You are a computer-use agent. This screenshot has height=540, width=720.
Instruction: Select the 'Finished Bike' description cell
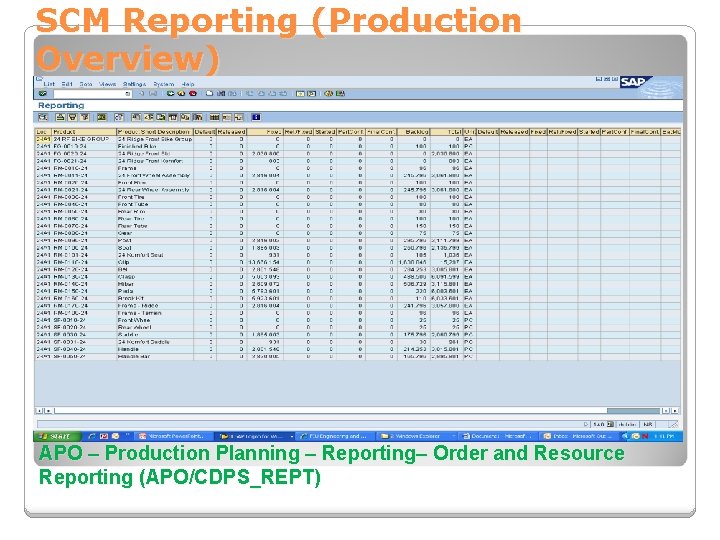155,146
